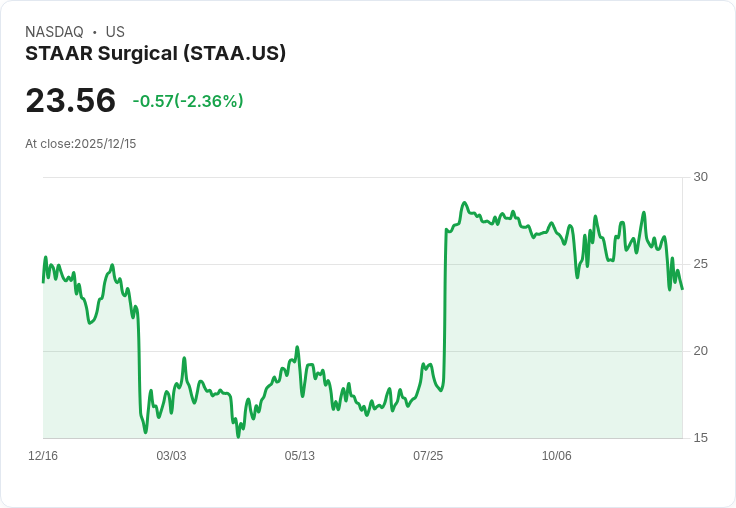Open the STAAR Surgical (STAA.US) title
The width and height of the screenshot is (736, 508).
(155, 54)
